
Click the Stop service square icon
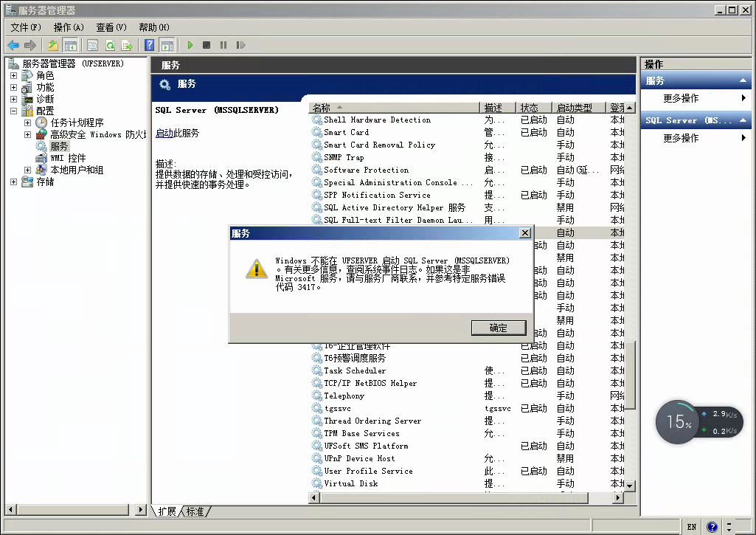coord(207,45)
